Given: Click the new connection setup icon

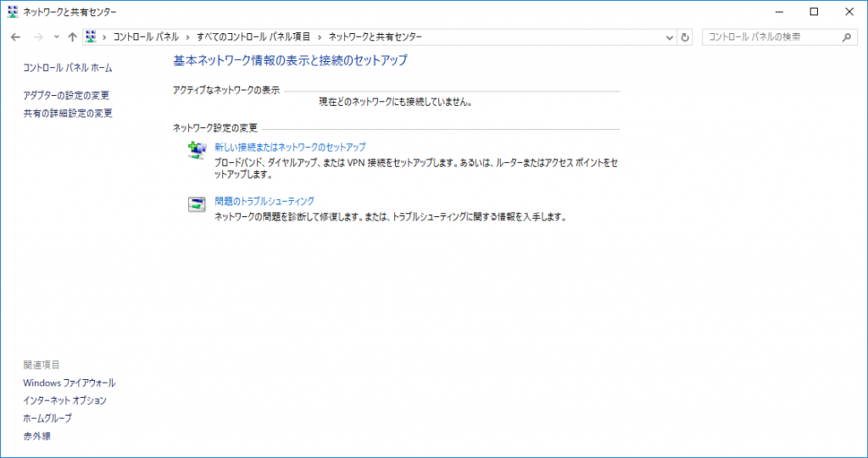Looking at the screenshot, I should [x=197, y=151].
